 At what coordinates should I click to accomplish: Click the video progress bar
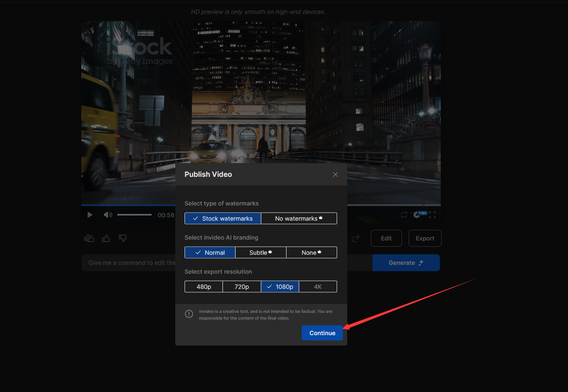(261, 205)
